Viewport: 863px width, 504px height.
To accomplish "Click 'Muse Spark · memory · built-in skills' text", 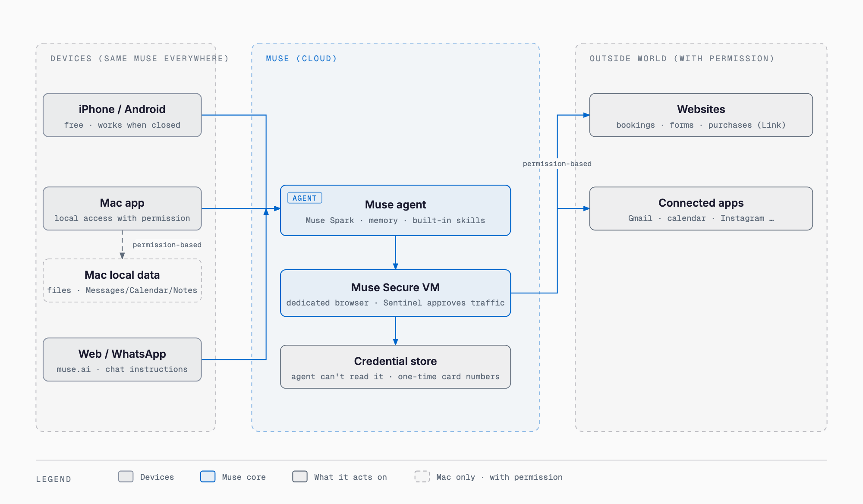I will (x=395, y=220).
